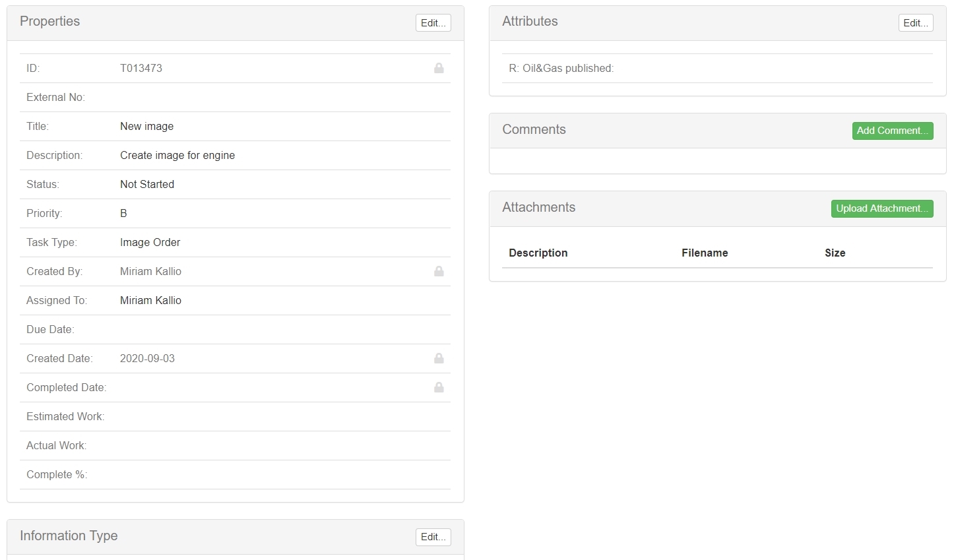Click the lock icon next to Created Date
Viewport: 954px width, 560px height.
[439, 358]
